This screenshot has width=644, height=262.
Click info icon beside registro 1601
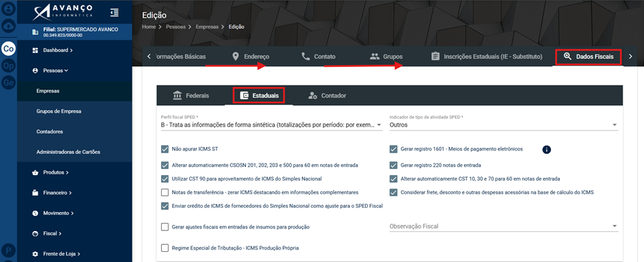tap(546, 150)
